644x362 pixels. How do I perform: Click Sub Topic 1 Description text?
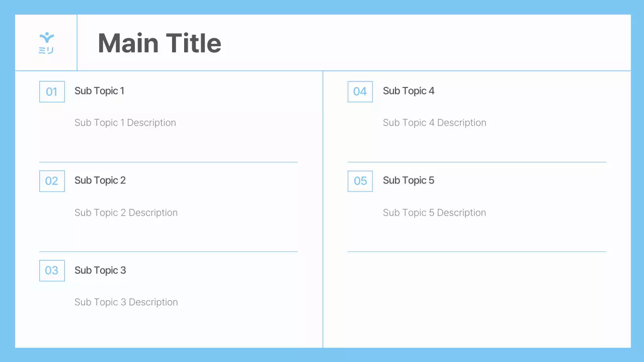(125, 123)
